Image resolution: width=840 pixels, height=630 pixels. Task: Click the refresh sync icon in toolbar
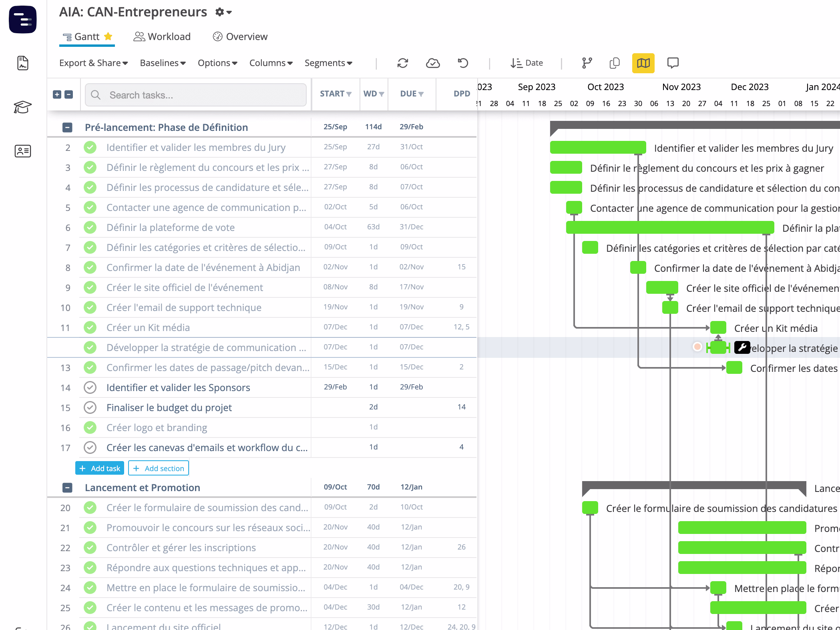tap(402, 63)
